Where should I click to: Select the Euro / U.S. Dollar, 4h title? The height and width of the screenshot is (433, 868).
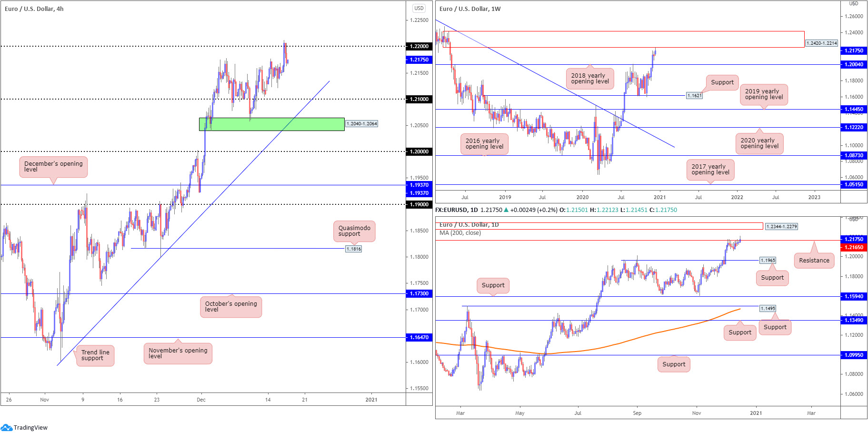34,9
